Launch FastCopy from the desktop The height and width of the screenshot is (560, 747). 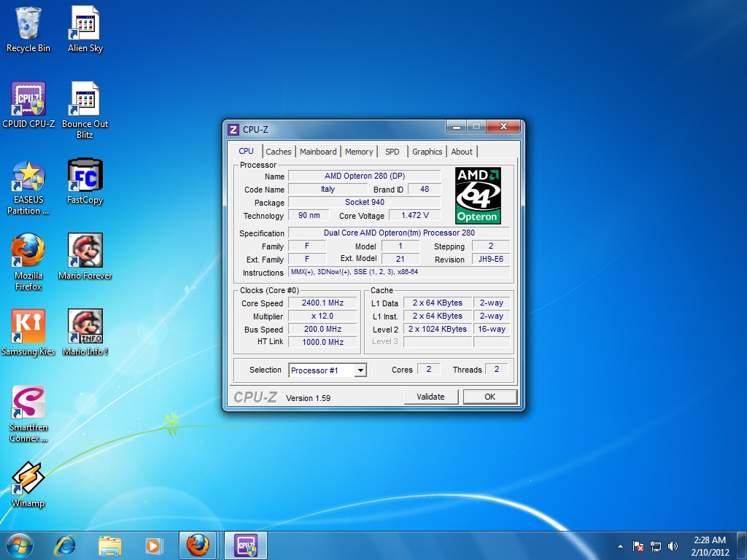(x=85, y=177)
